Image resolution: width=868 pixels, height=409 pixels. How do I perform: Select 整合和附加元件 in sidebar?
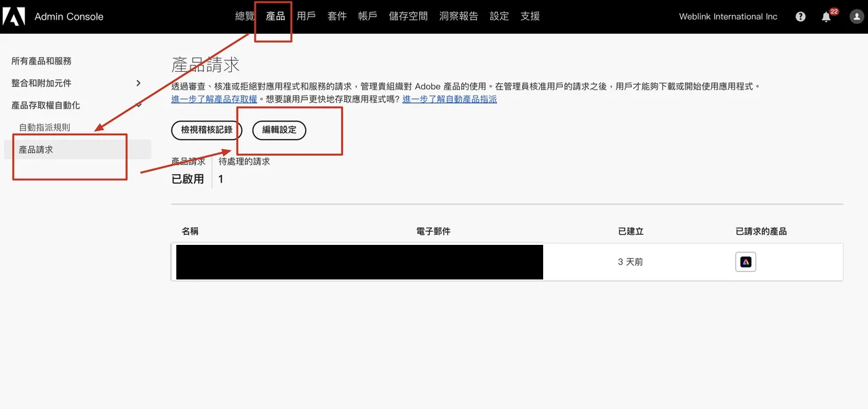(x=41, y=83)
